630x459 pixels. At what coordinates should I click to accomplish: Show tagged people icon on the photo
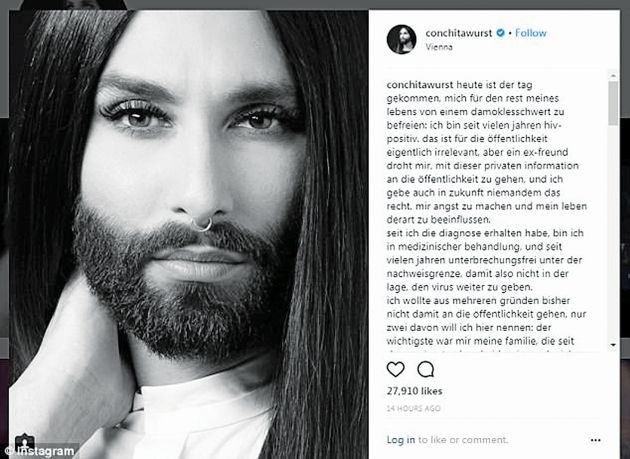25,443
